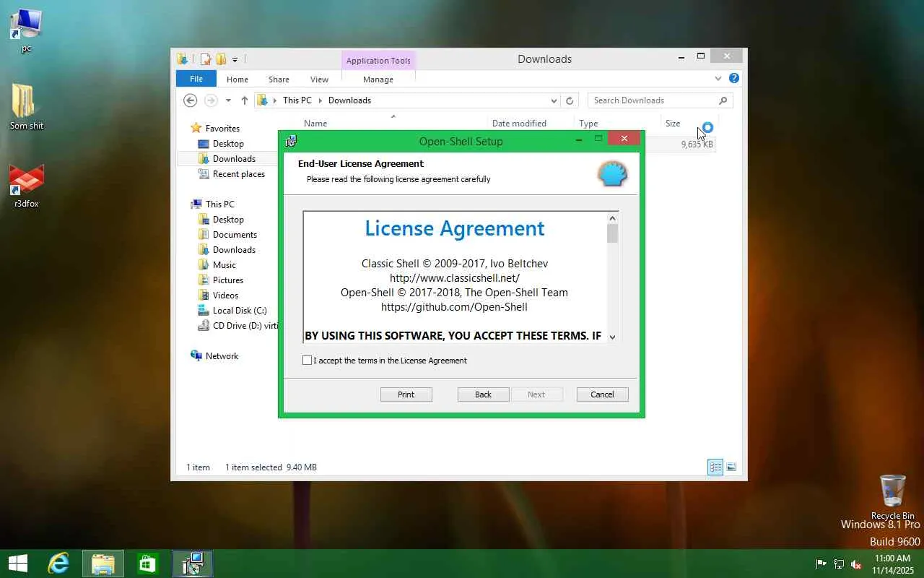The height and width of the screenshot is (578, 924).
Task: Open the Windows Store taskbar icon
Action: (x=148, y=564)
